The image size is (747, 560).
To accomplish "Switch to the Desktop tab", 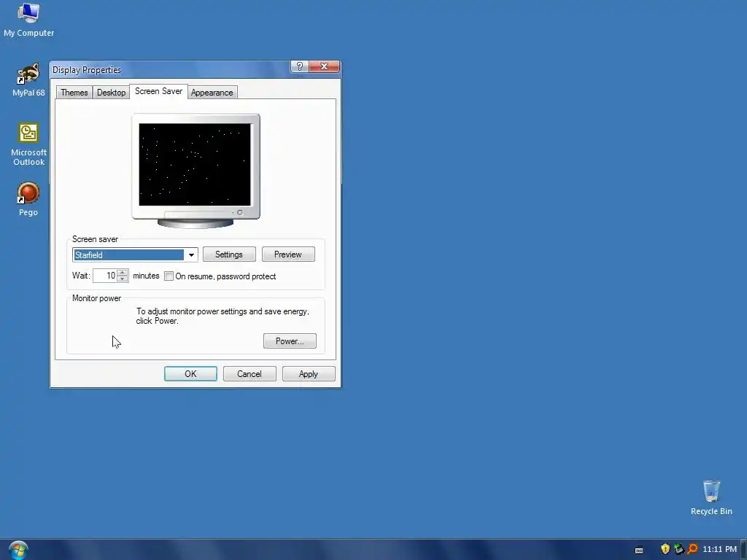I will pyautogui.click(x=111, y=93).
